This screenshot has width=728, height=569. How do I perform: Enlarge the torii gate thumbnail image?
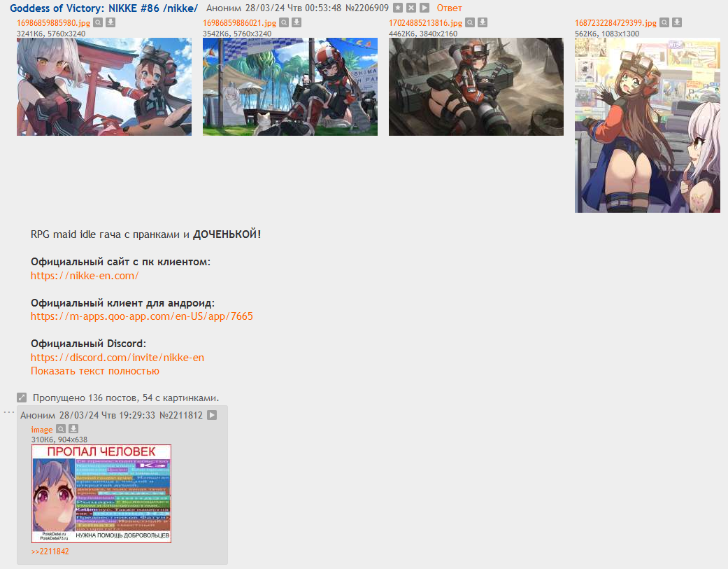click(x=104, y=87)
